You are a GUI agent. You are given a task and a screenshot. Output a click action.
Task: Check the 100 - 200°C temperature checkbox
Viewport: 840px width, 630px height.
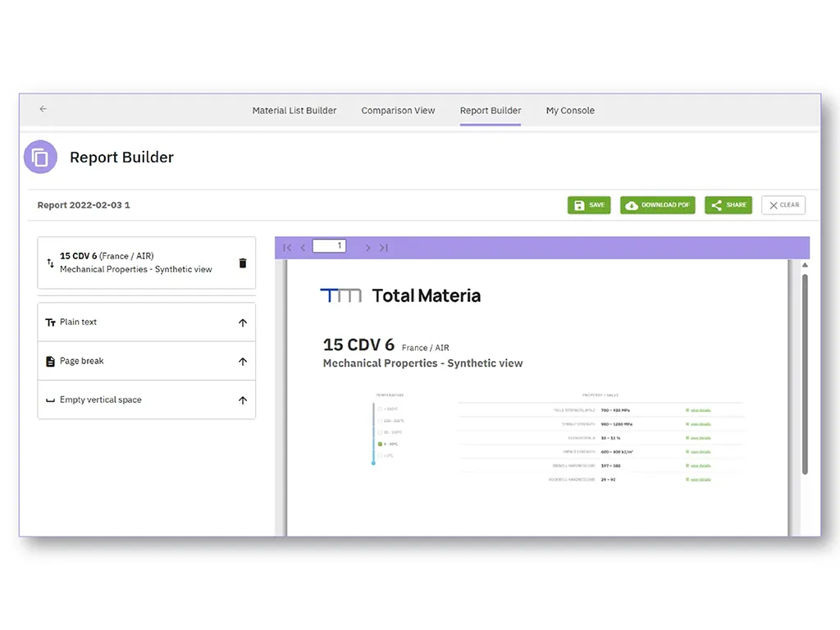(380, 420)
